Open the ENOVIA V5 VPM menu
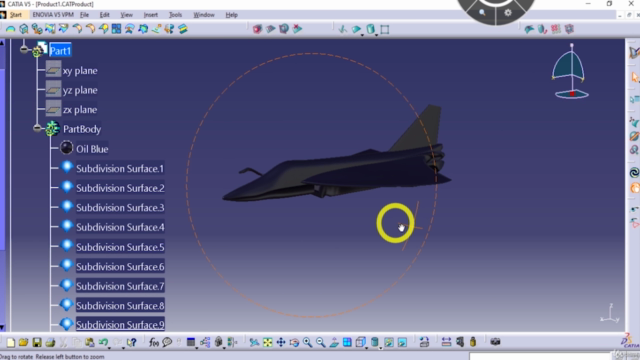Screen dimensions: 640x360 [53, 15]
